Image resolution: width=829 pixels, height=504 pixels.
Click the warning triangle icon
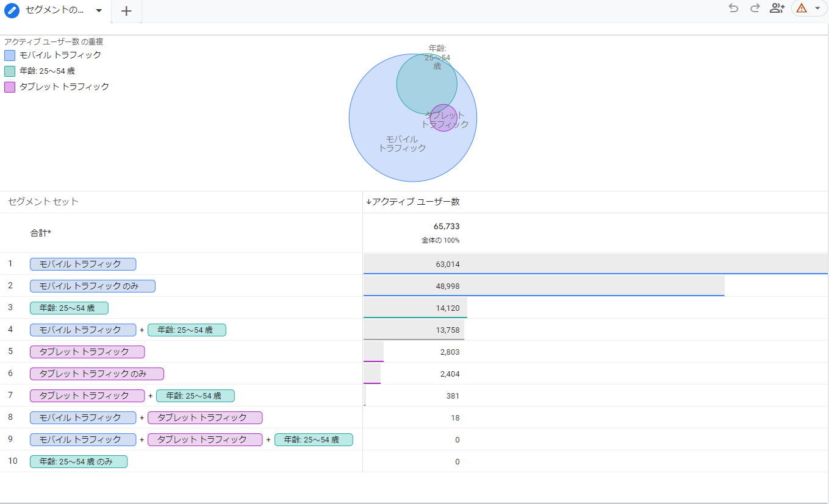802,8
